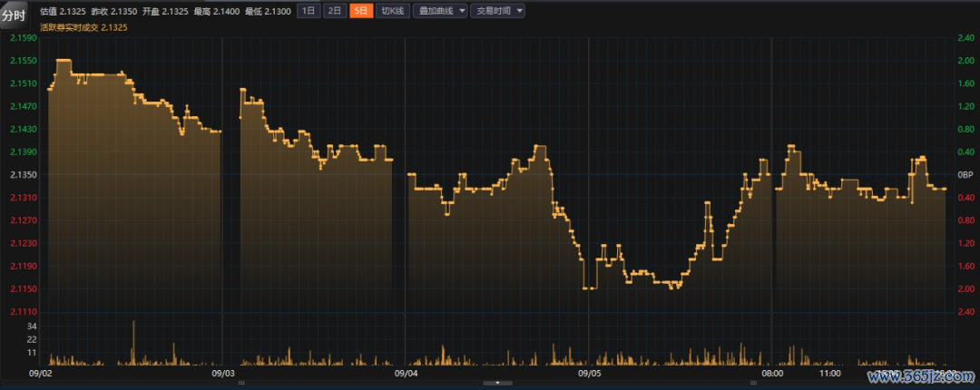Click the 最低 2.1300 value

268,11
